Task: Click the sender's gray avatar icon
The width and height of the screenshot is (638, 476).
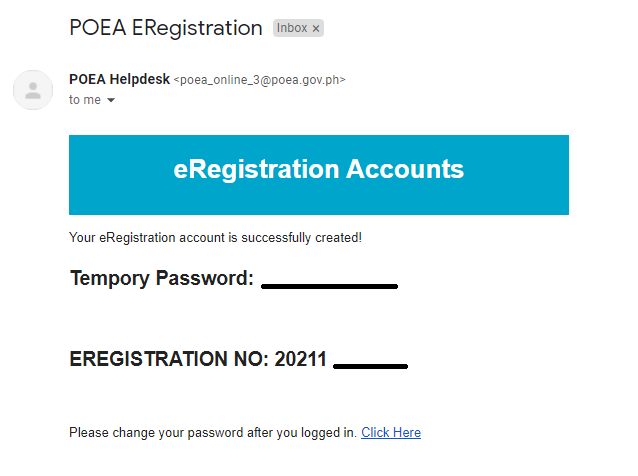Action: pos(33,90)
